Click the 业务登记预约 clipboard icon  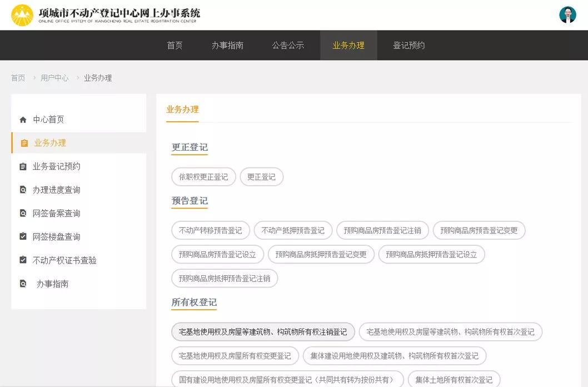coord(23,166)
